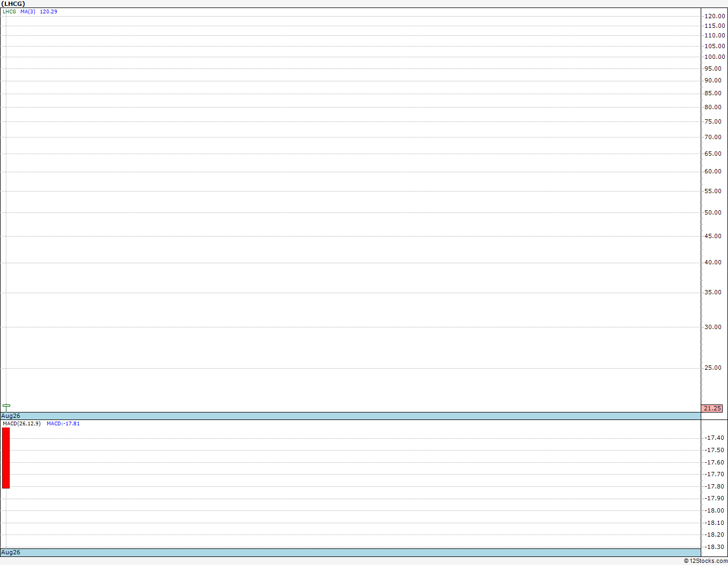Click the green price bar marker
Viewport: 728px width, 565px height.
[6, 407]
